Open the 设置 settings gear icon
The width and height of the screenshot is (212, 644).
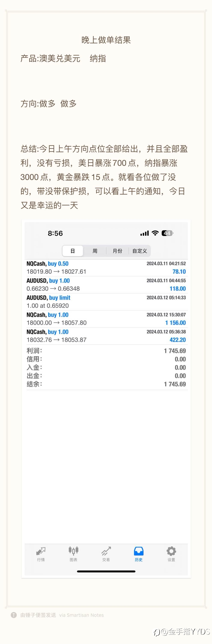coord(171,551)
